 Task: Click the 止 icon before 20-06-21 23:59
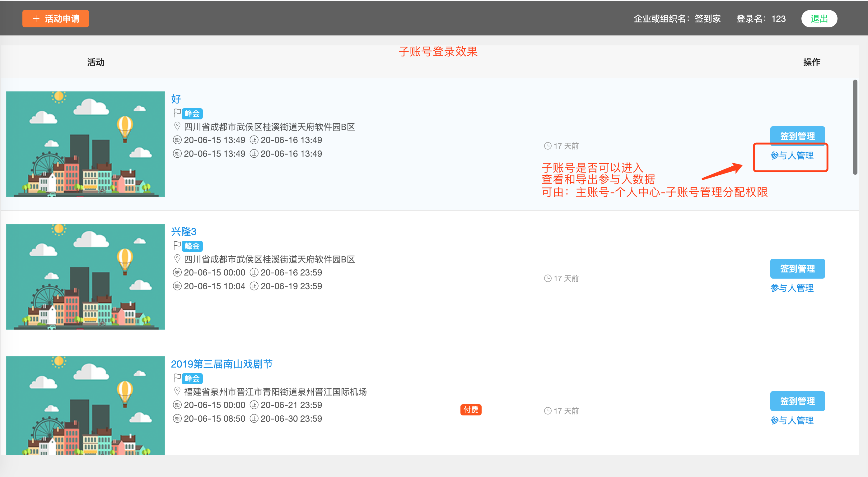tap(254, 405)
